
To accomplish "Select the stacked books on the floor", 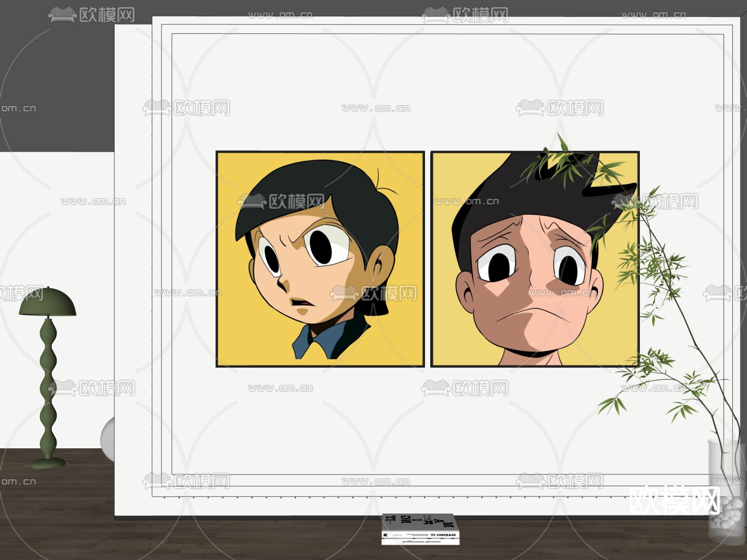I will (x=420, y=529).
